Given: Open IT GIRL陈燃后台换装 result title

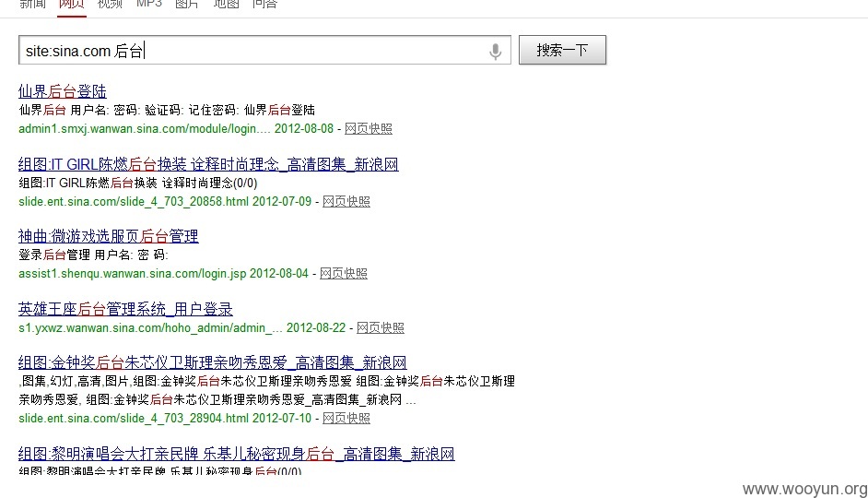Looking at the screenshot, I should (208, 164).
